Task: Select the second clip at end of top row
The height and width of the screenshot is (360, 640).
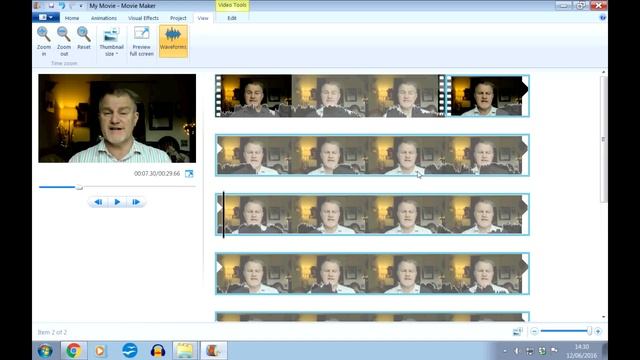Action: click(x=488, y=96)
